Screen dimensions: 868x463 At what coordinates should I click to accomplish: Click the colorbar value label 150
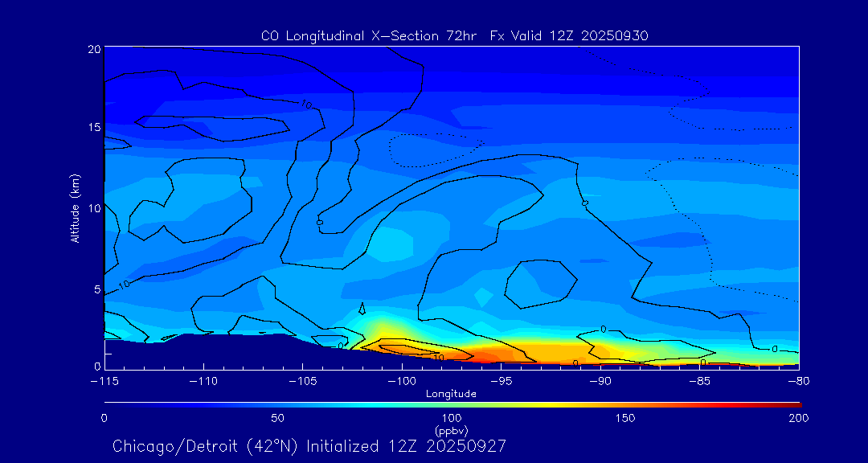tap(625, 418)
